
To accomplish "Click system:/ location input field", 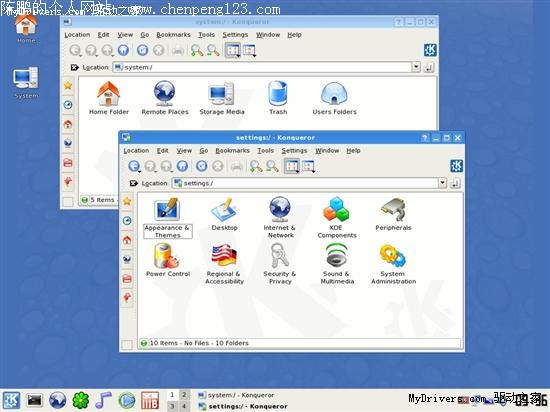I will [x=262, y=67].
